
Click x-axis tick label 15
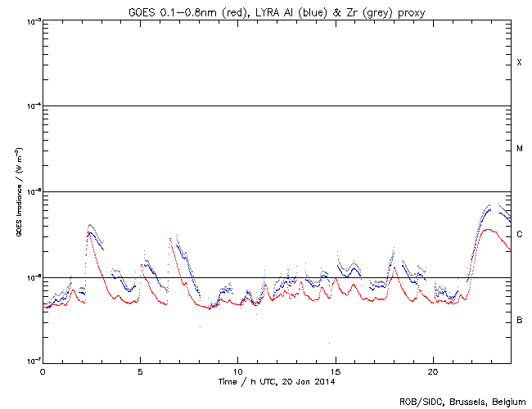click(x=335, y=371)
